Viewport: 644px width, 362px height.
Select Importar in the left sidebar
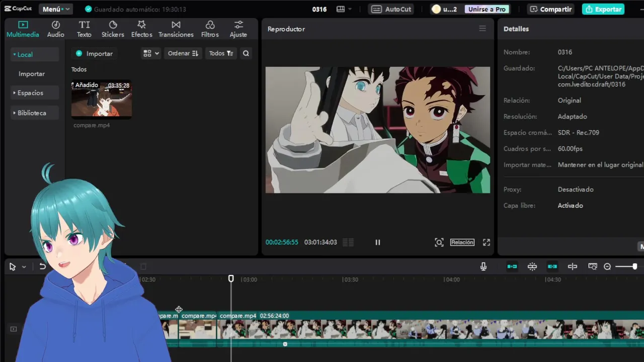(32, 74)
